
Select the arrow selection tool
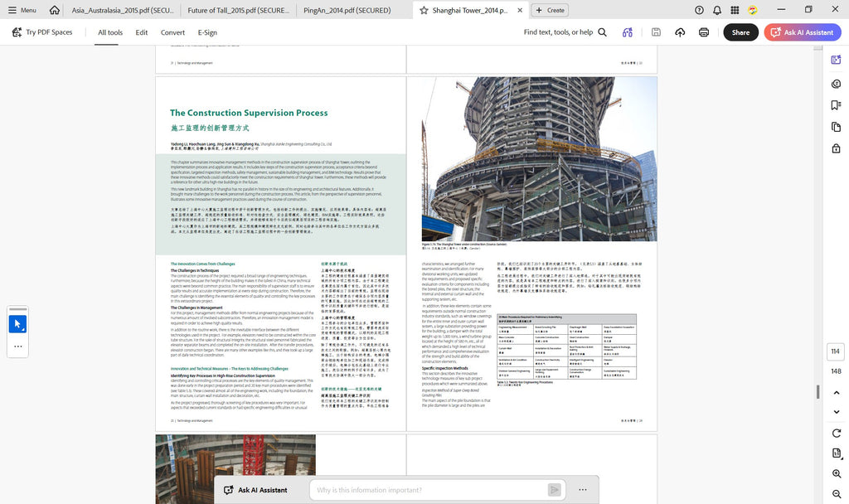click(x=18, y=324)
